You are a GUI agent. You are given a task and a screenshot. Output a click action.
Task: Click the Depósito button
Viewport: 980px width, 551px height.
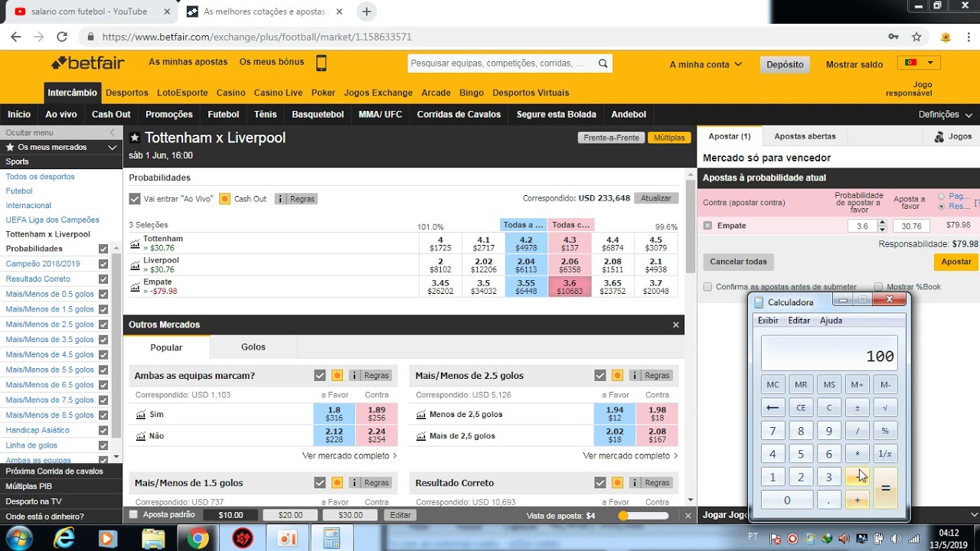pyautogui.click(x=785, y=64)
